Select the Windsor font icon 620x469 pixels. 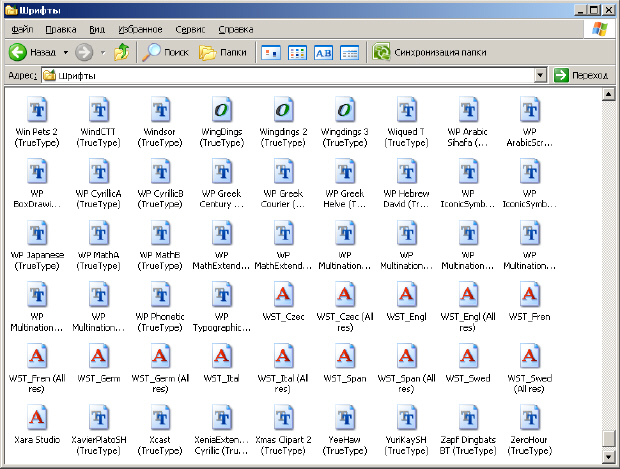[161, 110]
